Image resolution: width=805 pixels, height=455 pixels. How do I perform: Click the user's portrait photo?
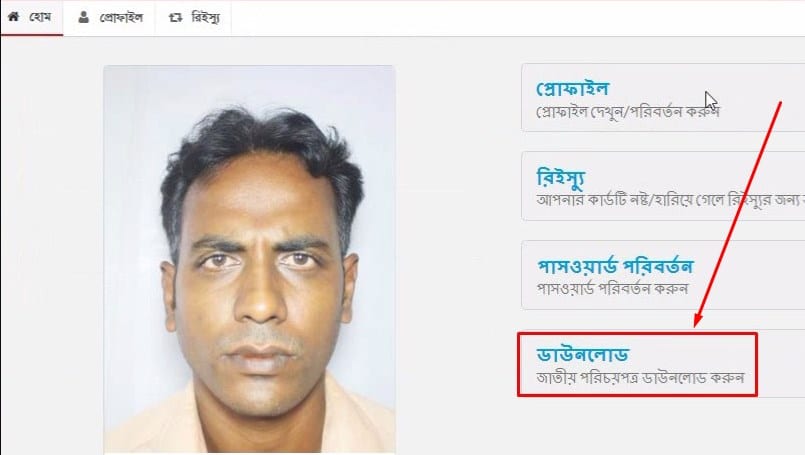coord(250,259)
